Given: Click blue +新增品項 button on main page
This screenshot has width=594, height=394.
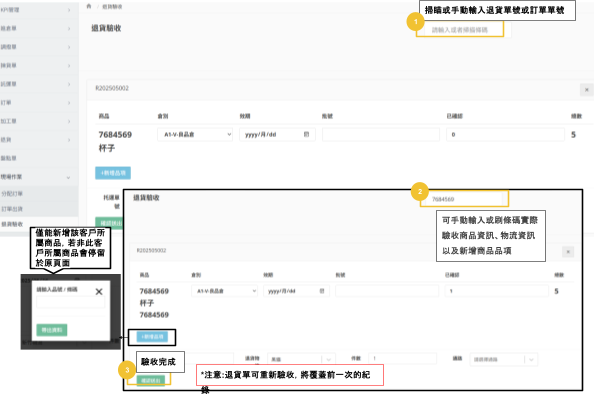Looking at the screenshot, I should (x=113, y=173).
